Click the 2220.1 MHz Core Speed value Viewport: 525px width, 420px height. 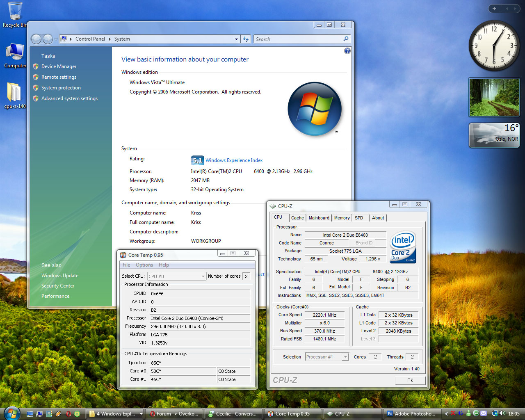(324, 315)
